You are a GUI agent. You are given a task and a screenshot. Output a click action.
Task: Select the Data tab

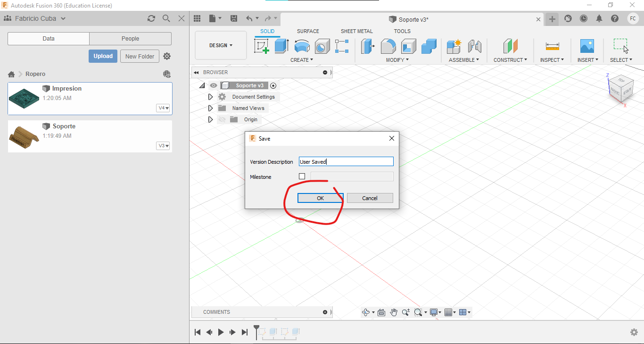point(49,39)
